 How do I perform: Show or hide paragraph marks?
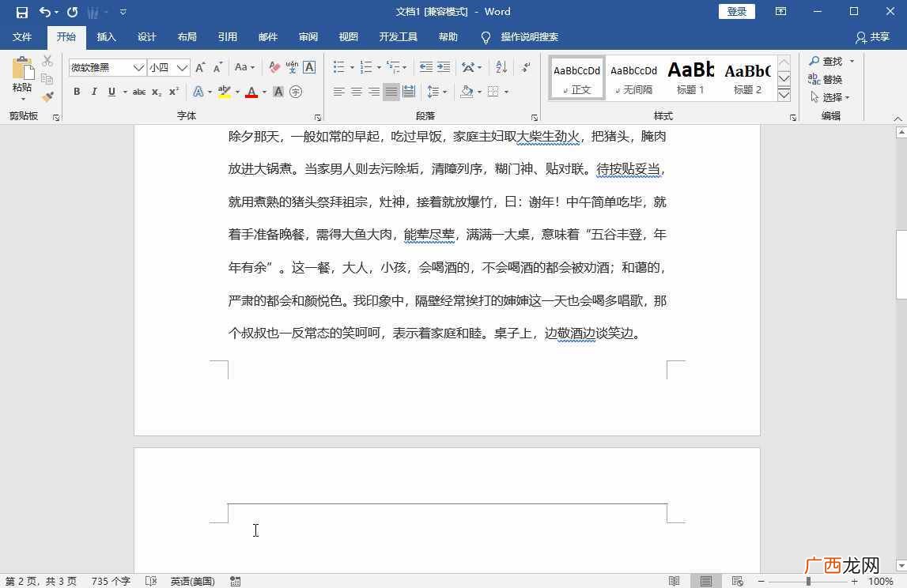click(x=525, y=68)
